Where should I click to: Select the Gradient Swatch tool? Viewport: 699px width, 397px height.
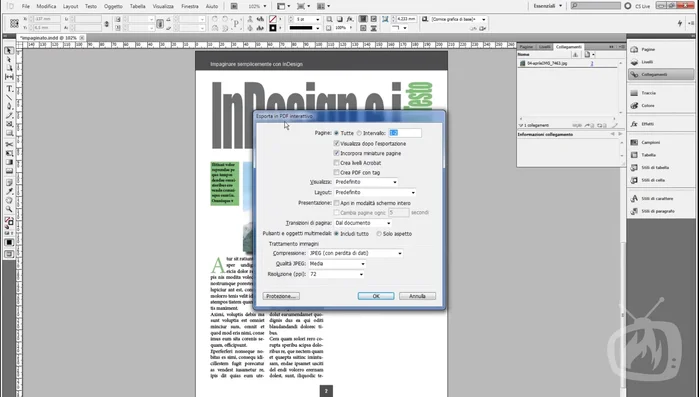coord(9,162)
